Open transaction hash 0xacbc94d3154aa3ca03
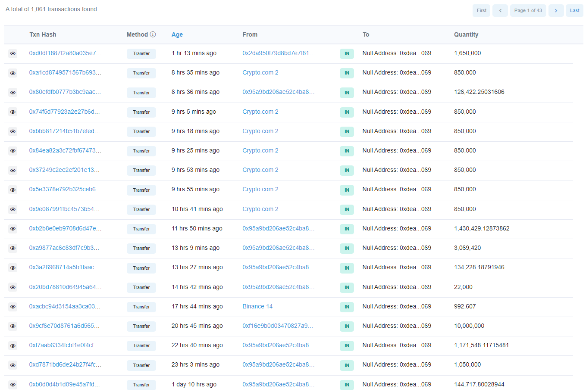The width and height of the screenshot is (586, 392). tap(65, 306)
